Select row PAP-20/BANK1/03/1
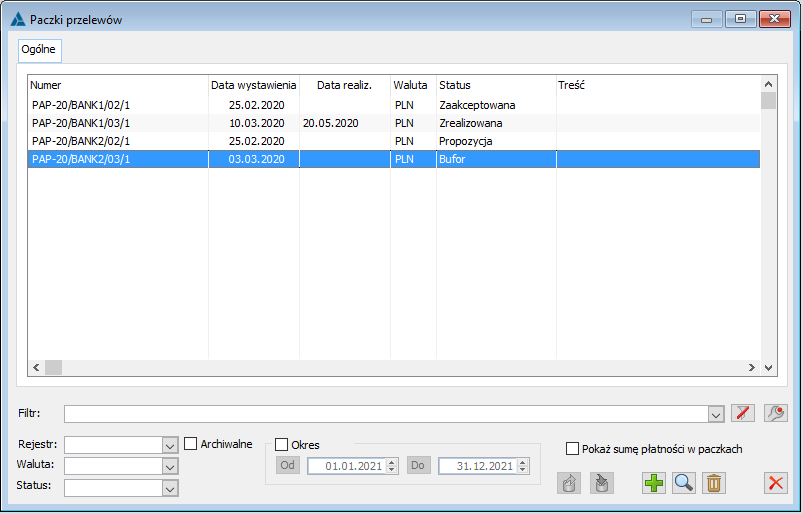This screenshot has height=514, width=803. pos(394,123)
